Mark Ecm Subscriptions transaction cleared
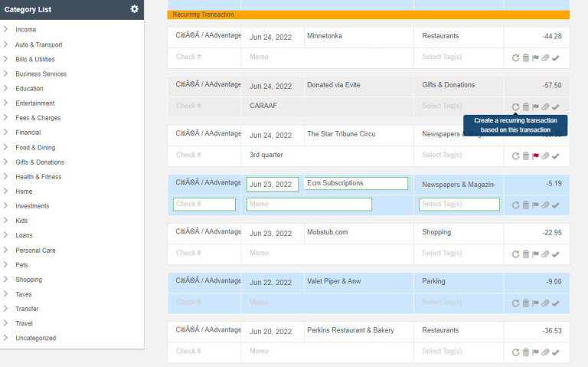 point(556,205)
